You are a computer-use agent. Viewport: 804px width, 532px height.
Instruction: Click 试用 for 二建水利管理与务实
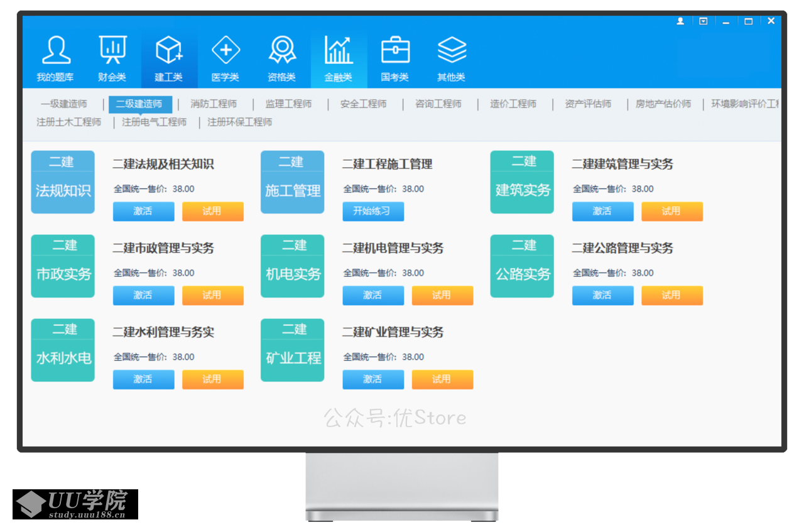pyautogui.click(x=212, y=380)
